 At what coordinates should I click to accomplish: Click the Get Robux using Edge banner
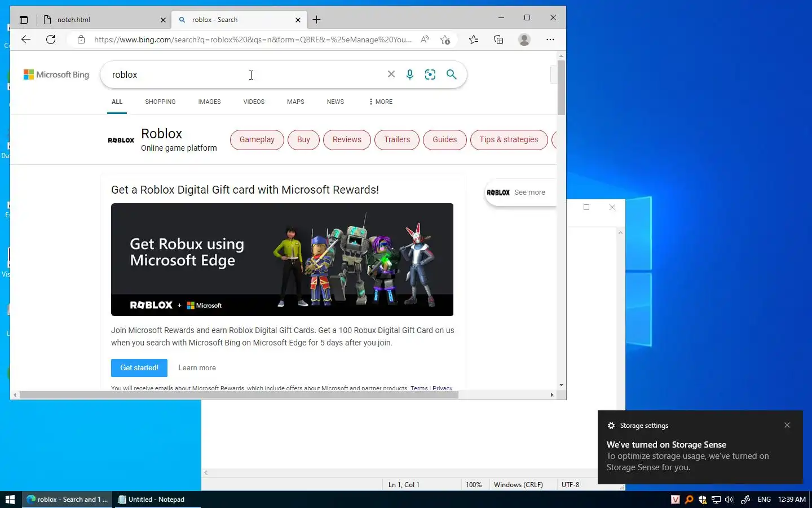click(x=282, y=260)
